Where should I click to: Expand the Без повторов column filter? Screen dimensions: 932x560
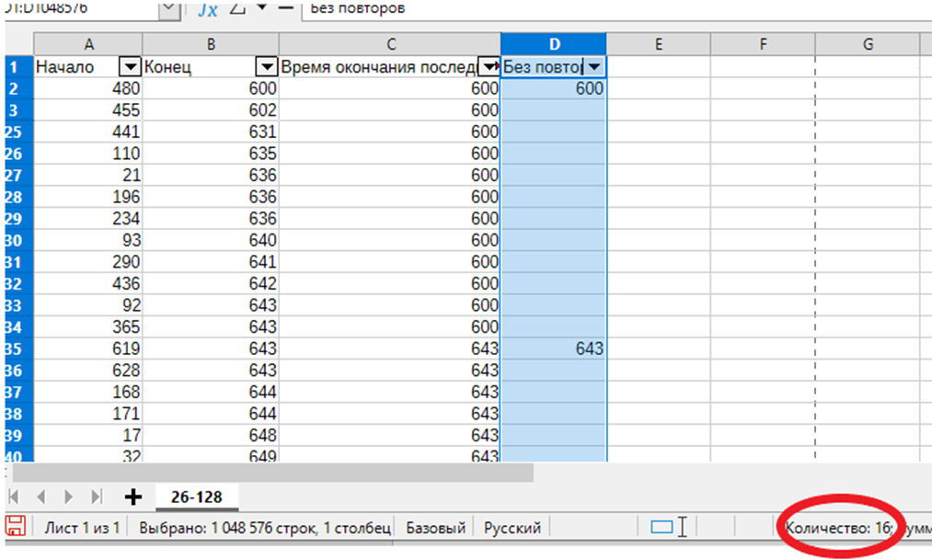tap(594, 67)
